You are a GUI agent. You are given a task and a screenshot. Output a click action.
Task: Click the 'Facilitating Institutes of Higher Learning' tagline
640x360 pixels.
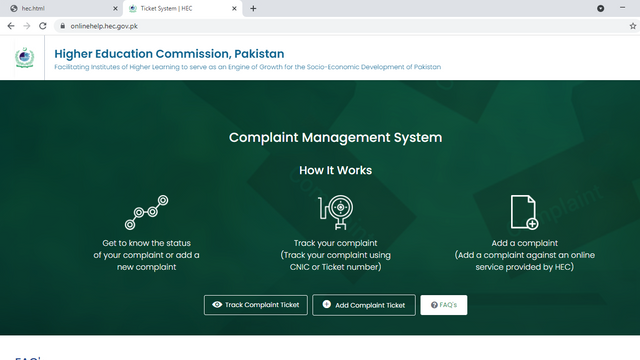pyautogui.click(x=248, y=67)
